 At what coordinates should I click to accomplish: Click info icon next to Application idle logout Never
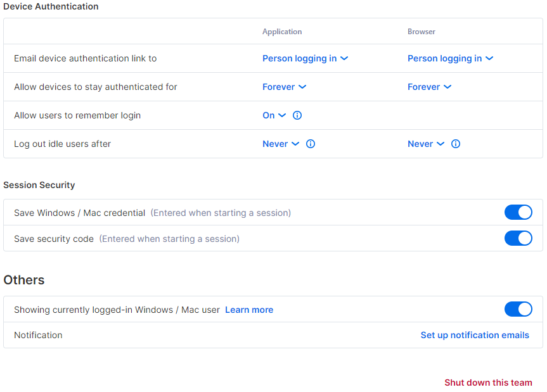pos(310,144)
